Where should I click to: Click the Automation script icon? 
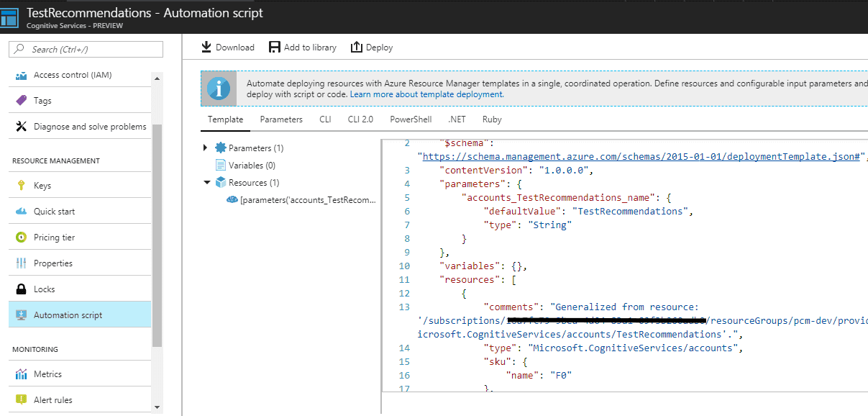pos(21,315)
